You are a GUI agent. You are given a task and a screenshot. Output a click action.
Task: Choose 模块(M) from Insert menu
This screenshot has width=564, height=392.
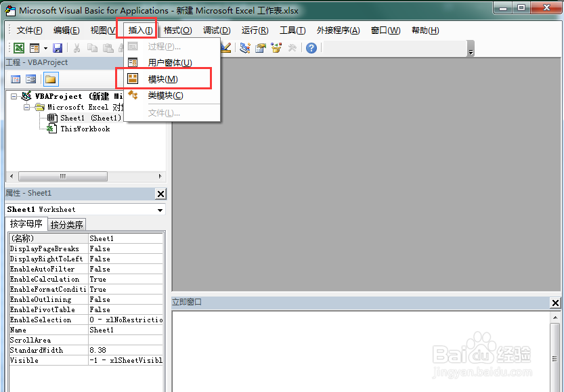172,79
